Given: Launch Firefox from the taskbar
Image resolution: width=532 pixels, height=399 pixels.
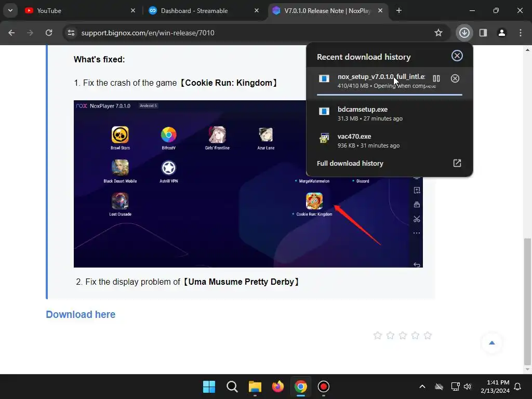Looking at the screenshot, I should (x=278, y=387).
